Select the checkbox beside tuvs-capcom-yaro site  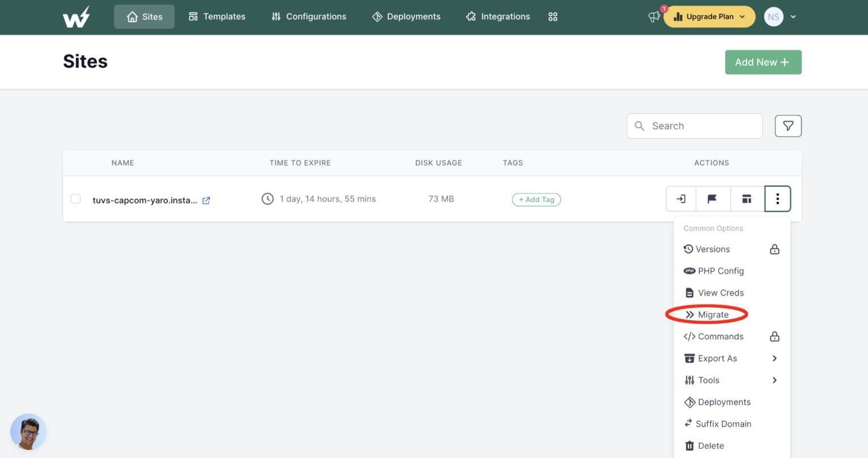click(x=75, y=199)
